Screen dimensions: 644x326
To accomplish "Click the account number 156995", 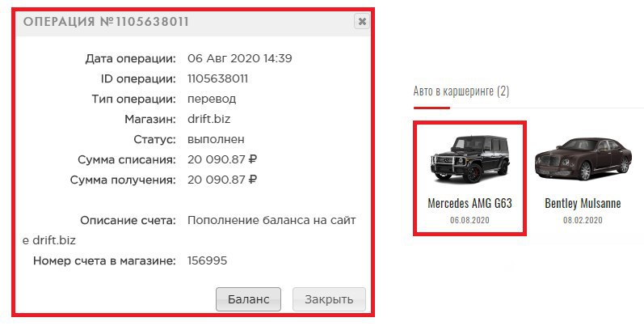I will coord(208,260).
